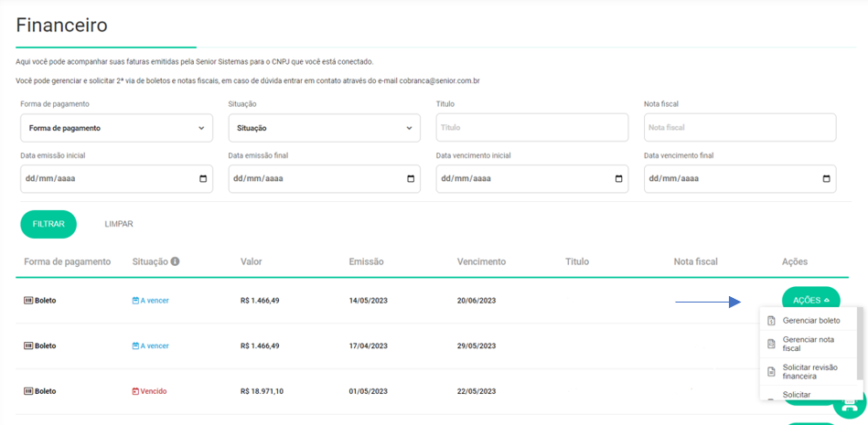
Task: Click the Situação info icon
Action: (175, 261)
